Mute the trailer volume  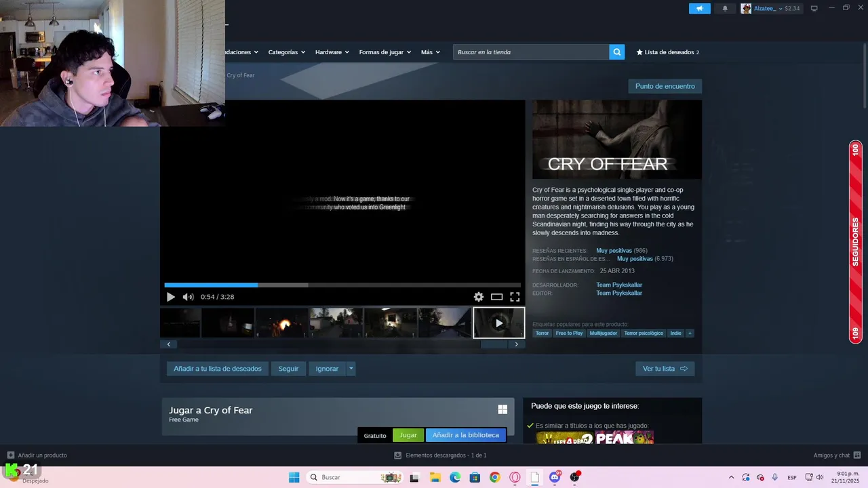(x=188, y=297)
